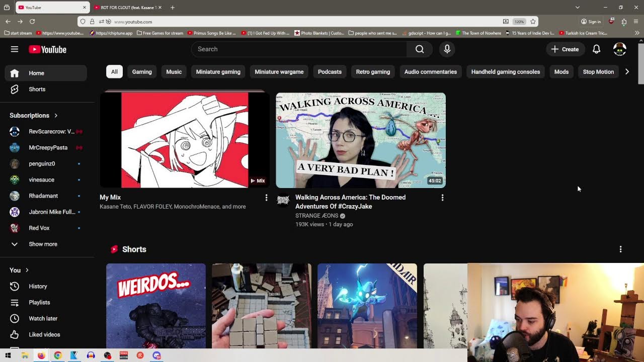Start voice search with the microphone

point(447,49)
